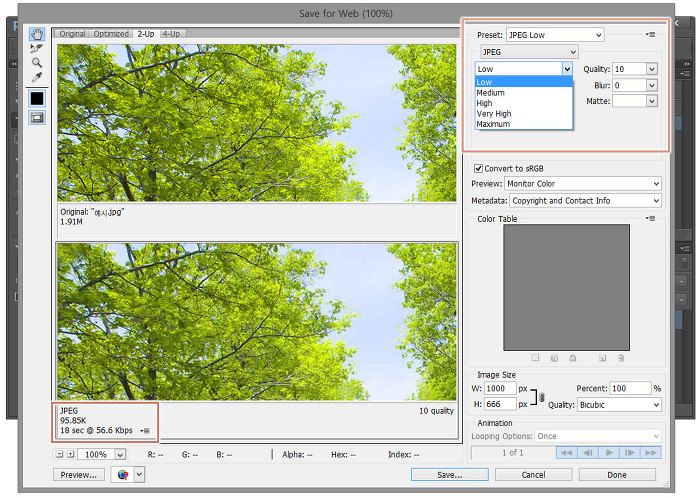Select the optimized JPEG preview pane
The image size is (700, 498).
click(257, 322)
